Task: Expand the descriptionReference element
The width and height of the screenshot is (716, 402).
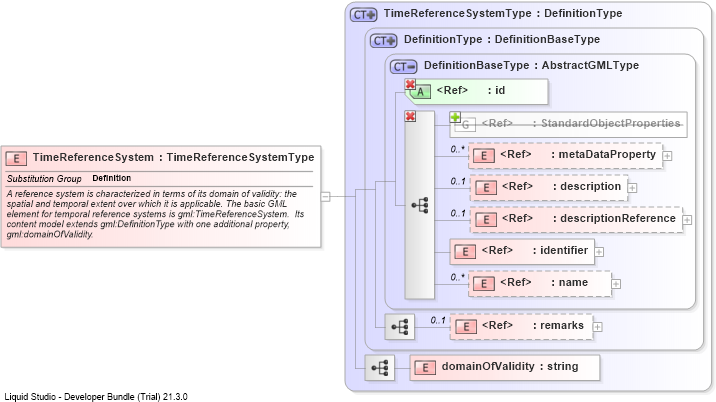Action: (687, 220)
